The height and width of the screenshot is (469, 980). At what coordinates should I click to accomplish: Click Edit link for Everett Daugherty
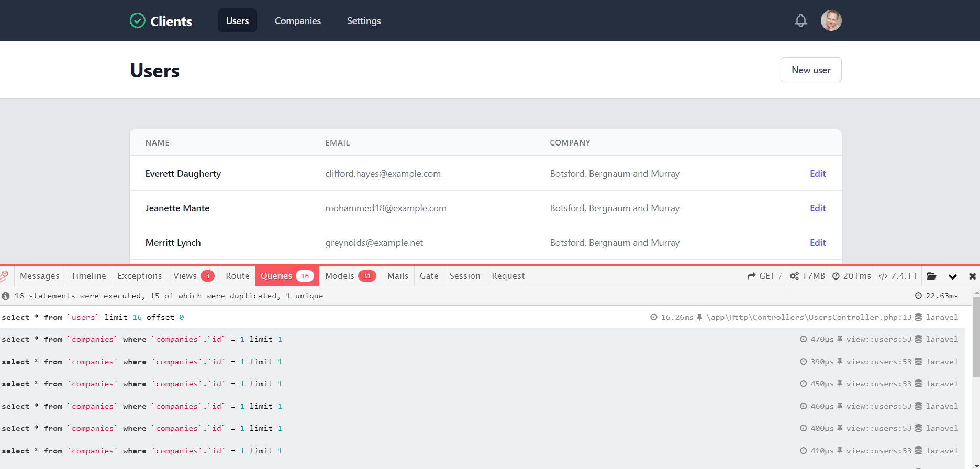pyautogui.click(x=817, y=174)
